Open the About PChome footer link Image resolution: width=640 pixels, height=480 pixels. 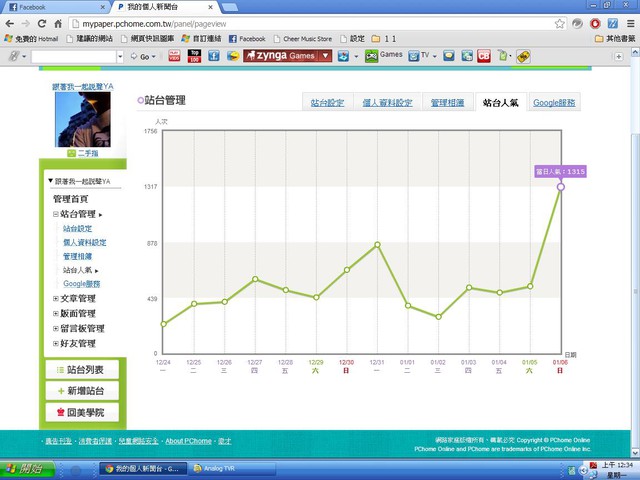pyautogui.click(x=188, y=441)
